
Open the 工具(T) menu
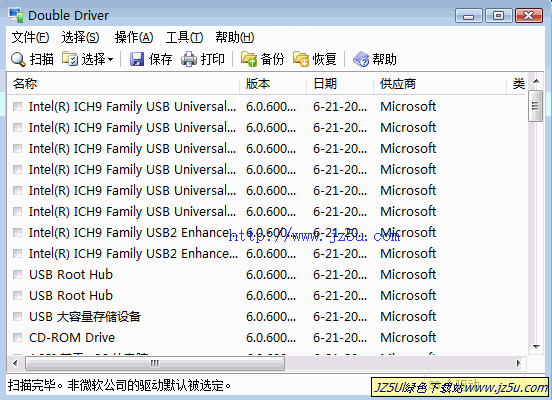coord(184,37)
